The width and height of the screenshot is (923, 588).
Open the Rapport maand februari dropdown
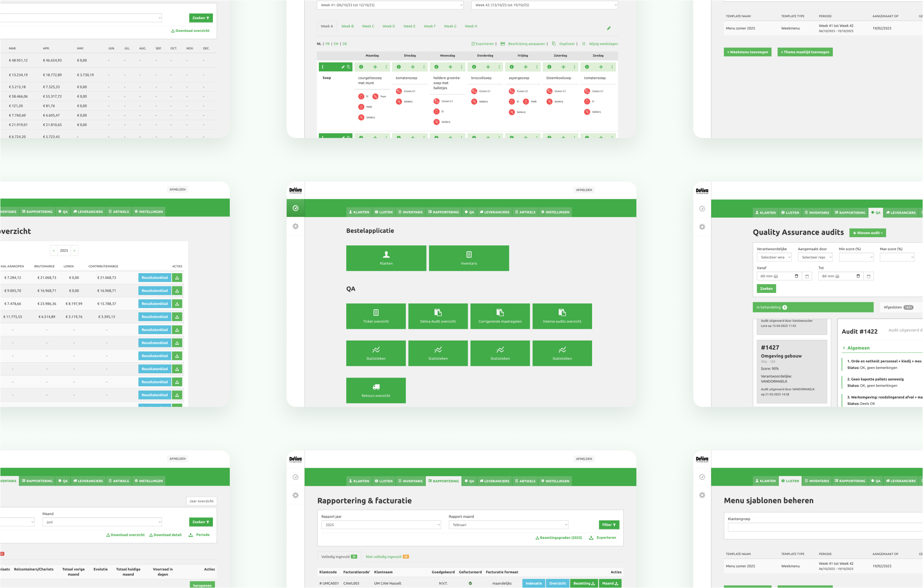pos(509,525)
